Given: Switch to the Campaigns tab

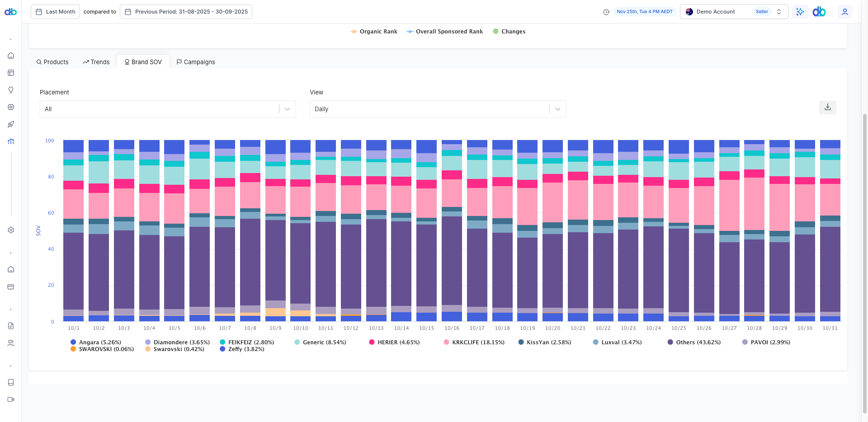Looking at the screenshot, I should (x=196, y=62).
